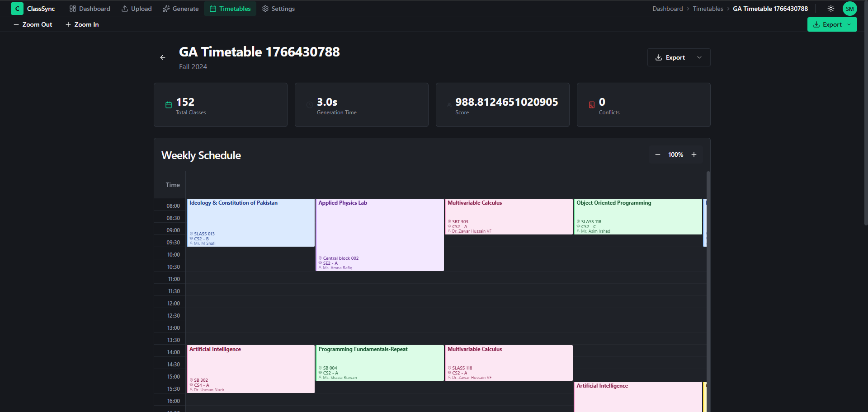This screenshot has height=412, width=868.
Task: Open the Applied Physics Lab class block
Action: [x=380, y=235]
